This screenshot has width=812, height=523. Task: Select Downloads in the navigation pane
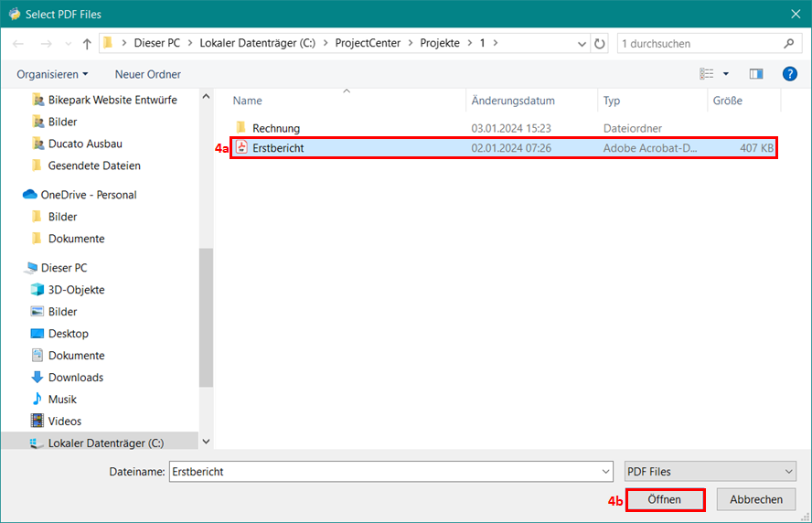point(75,378)
